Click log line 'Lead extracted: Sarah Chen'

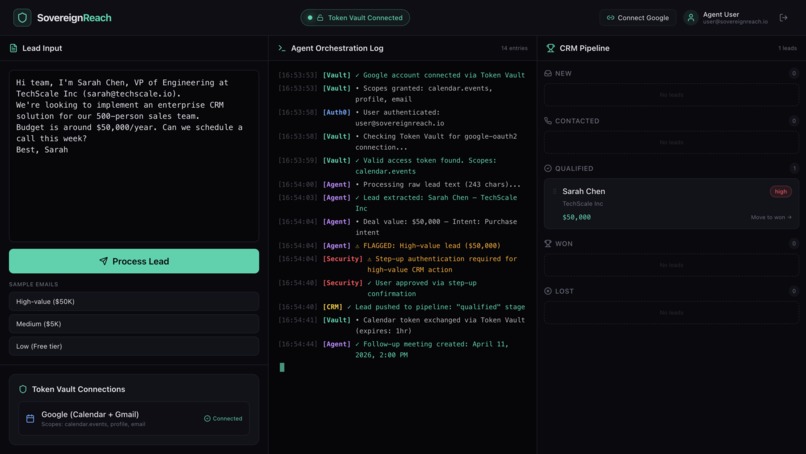(401, 203)
